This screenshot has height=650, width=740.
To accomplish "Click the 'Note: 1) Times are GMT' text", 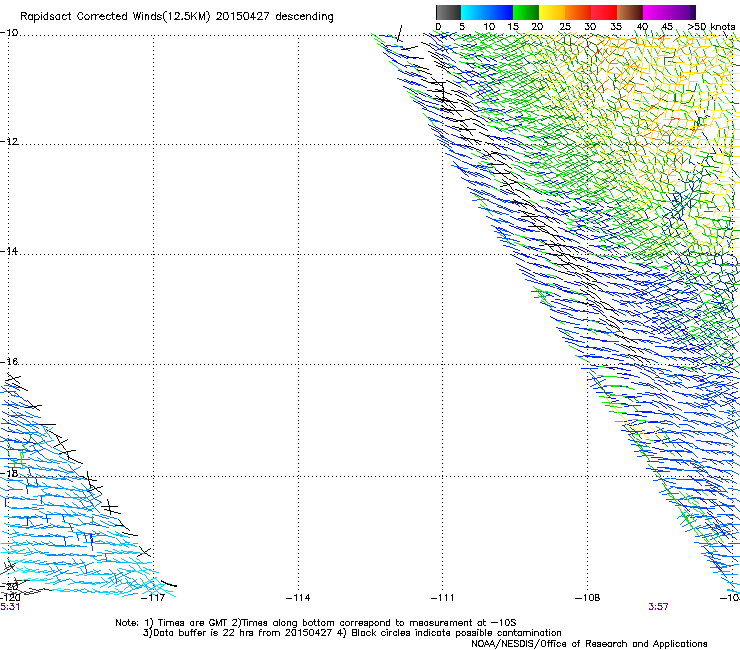I will (x=172, y=623).
